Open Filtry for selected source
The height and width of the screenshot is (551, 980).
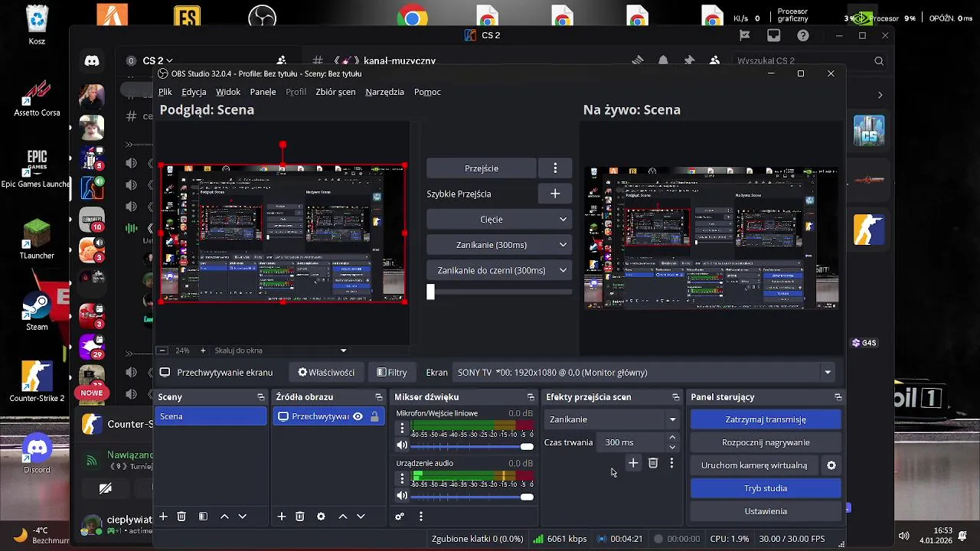(x=392, y=373)
